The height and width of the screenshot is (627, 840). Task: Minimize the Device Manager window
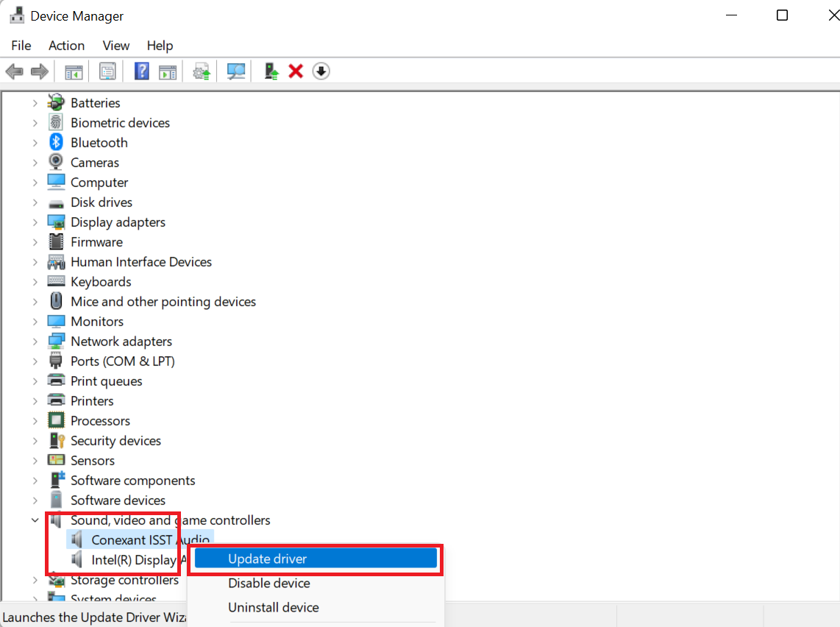point(731,15)
